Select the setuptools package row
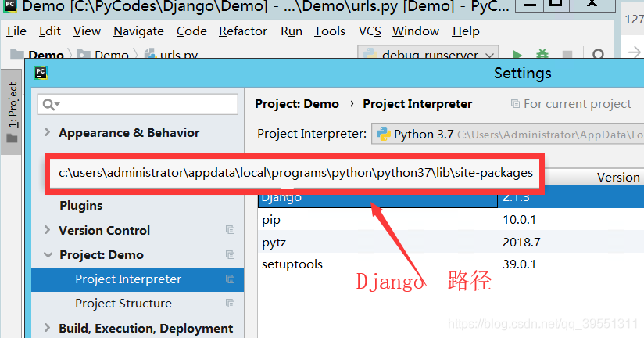Image resolution: width=644 pixels, height=338 pixels. 450,264
